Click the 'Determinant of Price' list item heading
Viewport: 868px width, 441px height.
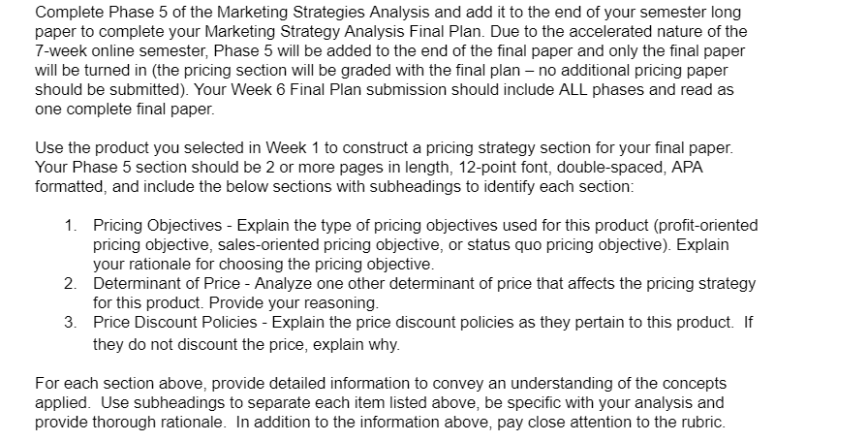(x=166, y=284)
